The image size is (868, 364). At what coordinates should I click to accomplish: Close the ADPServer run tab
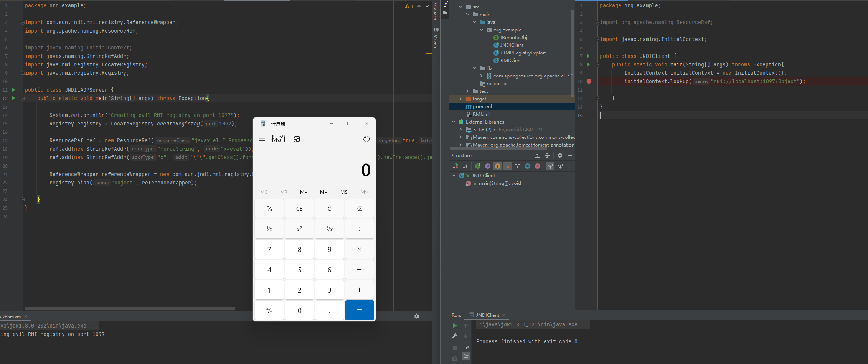pos(26,316)
